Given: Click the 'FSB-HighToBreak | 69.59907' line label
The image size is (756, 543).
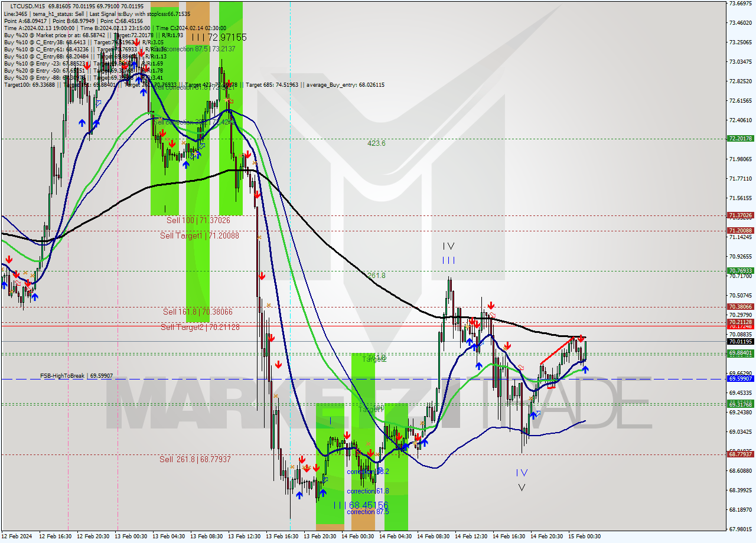Looking at the screenshot, I should tap(76, 375).
